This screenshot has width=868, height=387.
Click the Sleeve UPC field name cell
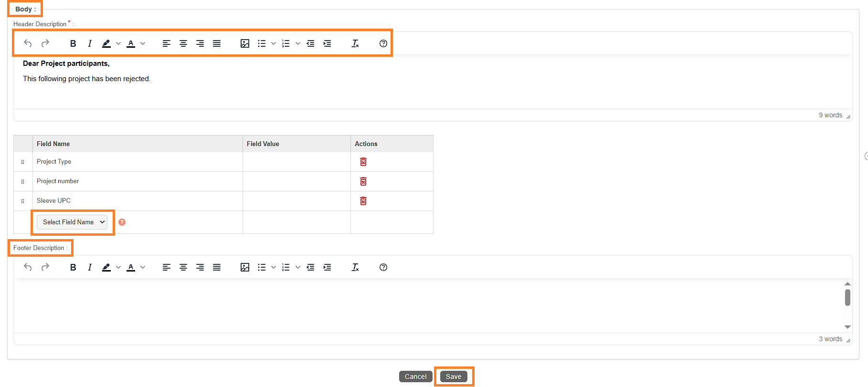138,201
